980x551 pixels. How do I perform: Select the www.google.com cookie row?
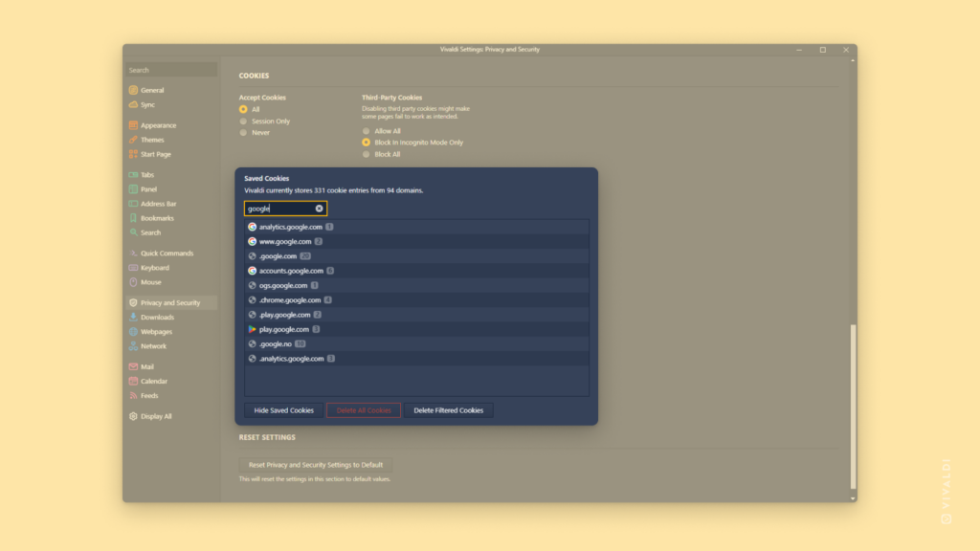tap(416, 241)
